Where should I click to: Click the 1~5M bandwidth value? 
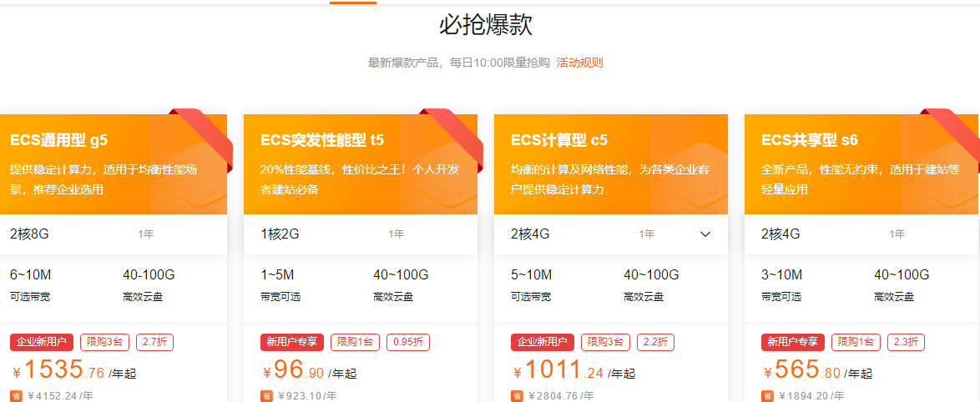coord(277,274)
